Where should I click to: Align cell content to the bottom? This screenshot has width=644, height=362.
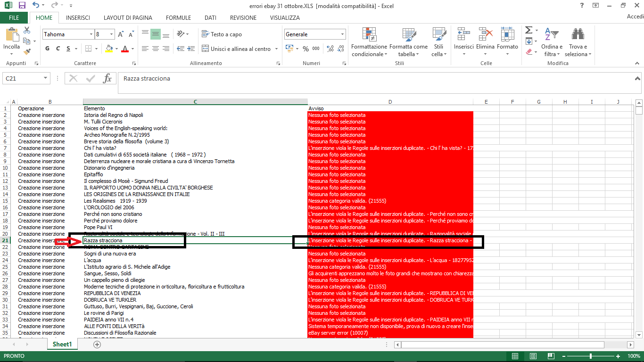click(166, 34)
